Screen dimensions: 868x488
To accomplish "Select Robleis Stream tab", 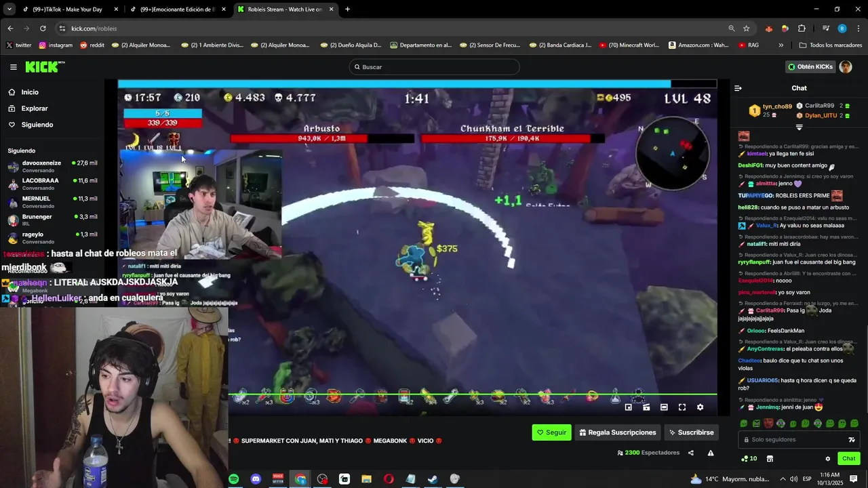I will tap(285, 9).
